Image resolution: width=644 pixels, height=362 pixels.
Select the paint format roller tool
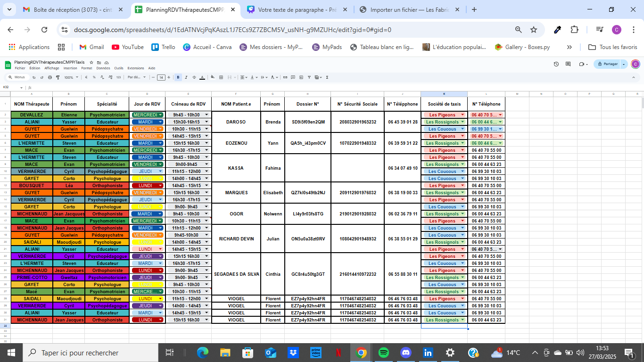coord(58,77)
